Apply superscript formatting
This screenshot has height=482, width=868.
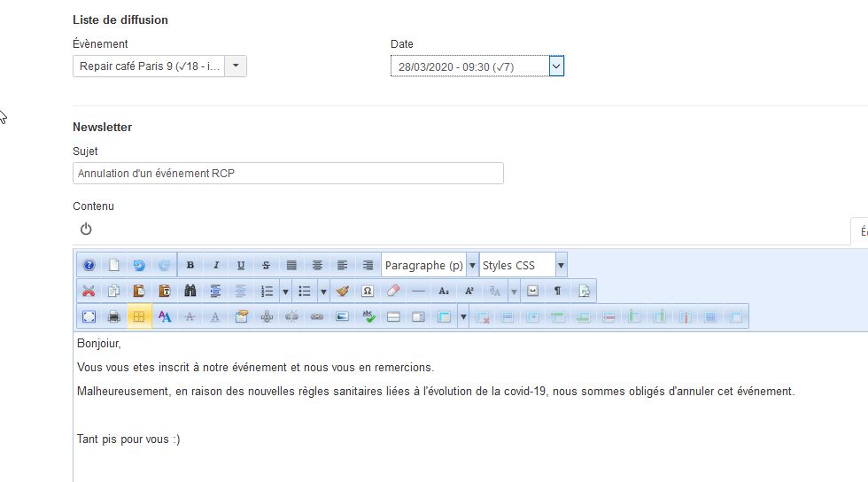point(469,291)
